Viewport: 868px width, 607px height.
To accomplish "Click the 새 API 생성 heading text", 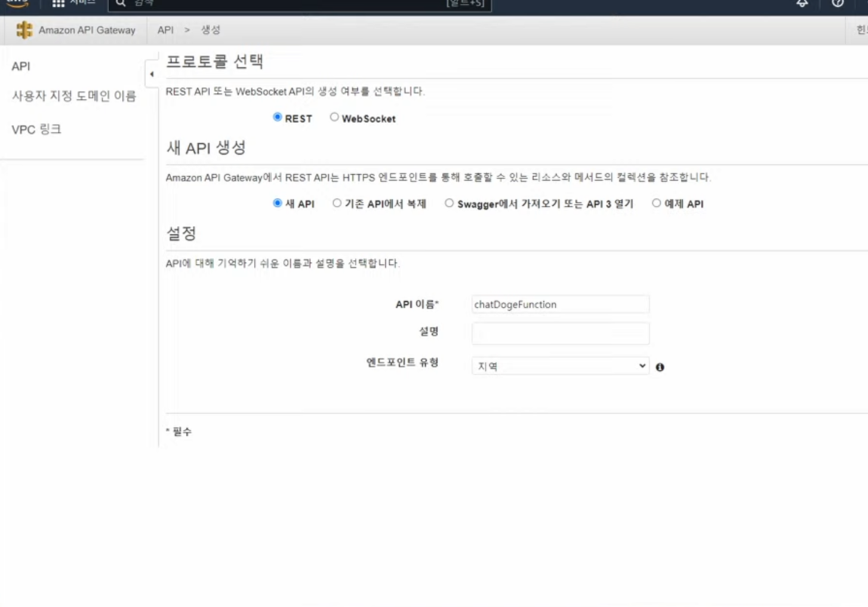I will 206,148.
